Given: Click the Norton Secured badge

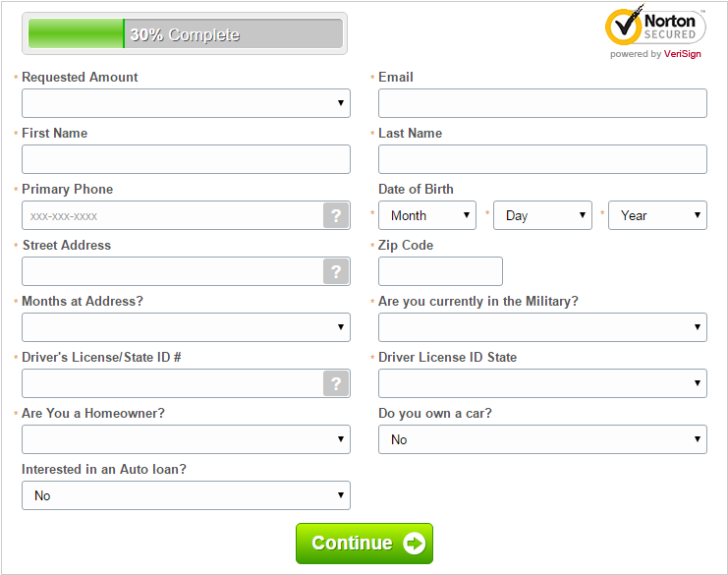Looking at the screenshot, I should click(655, 32).
